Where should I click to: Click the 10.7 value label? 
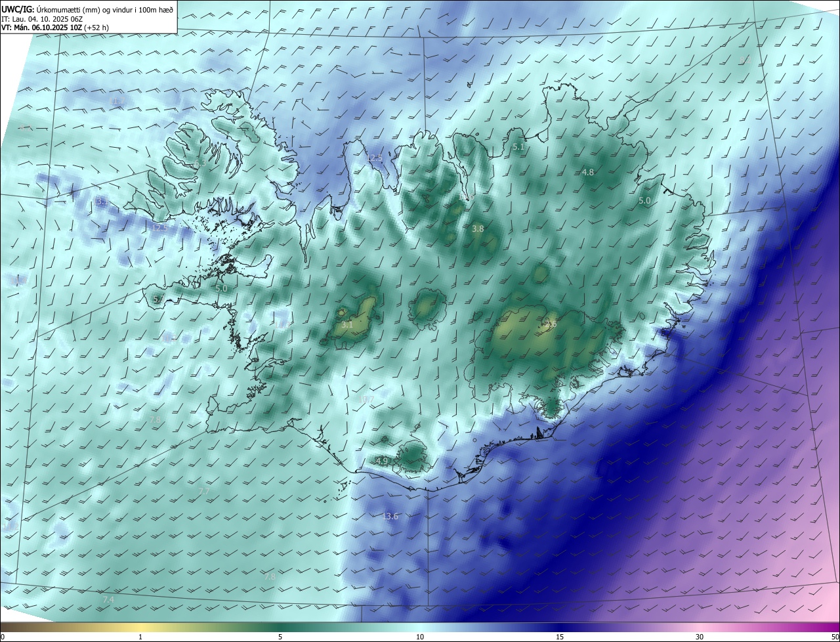(x=367, y=399)
